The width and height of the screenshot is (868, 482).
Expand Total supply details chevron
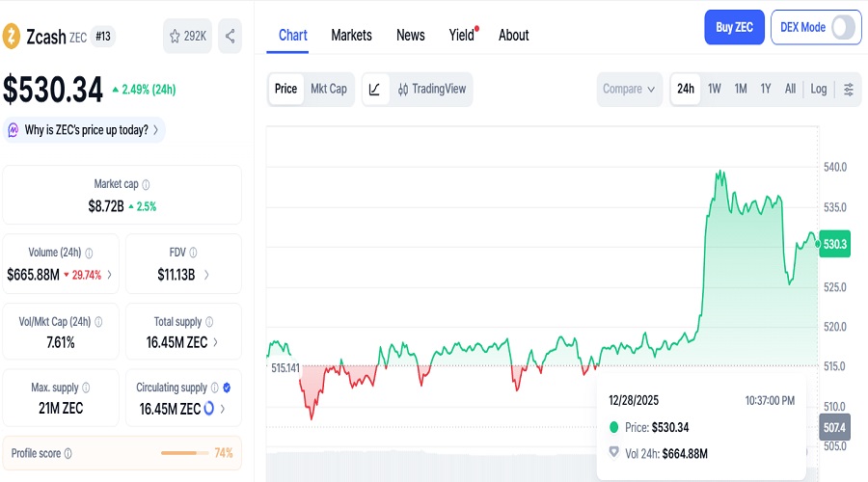[x=215, y=342]
